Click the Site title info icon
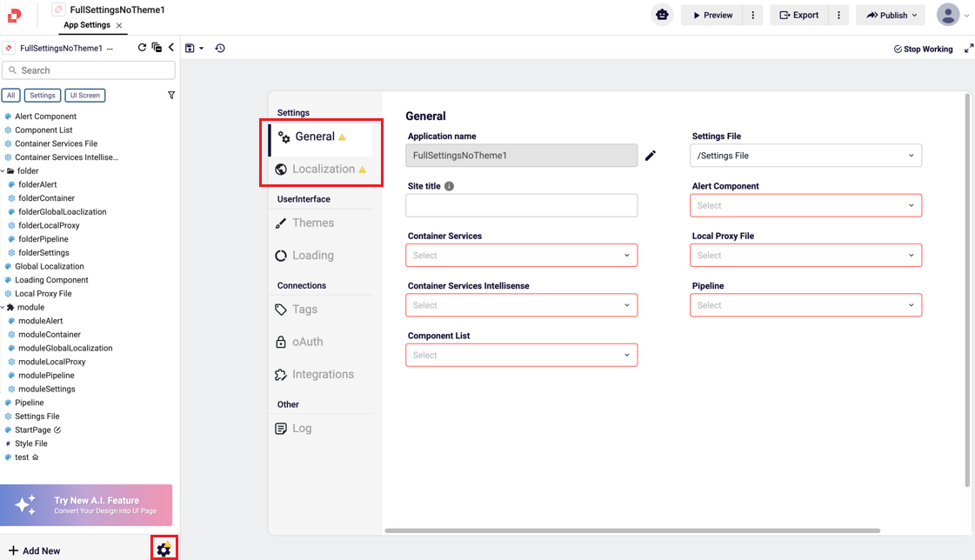Image resolution: width=975 pixels, height=560 pixels. [x=450, y=186]
